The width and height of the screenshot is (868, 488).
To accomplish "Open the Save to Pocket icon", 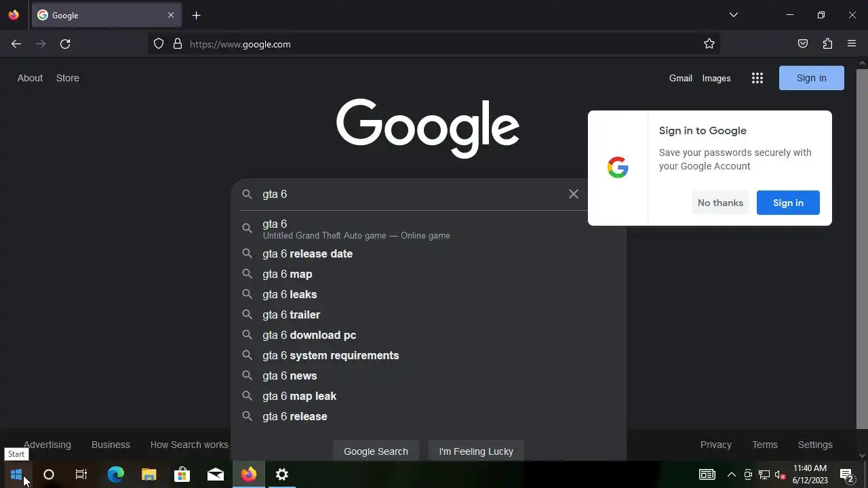I will [x=803, y=44].
